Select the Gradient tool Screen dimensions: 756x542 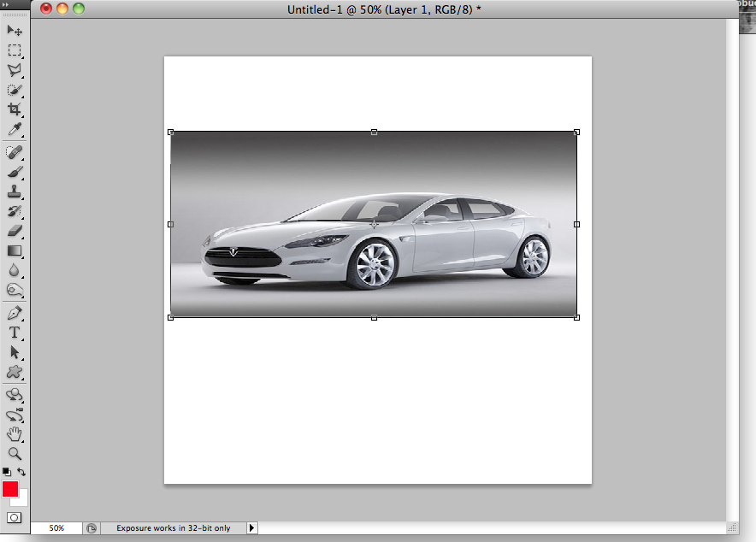[15, 250]
